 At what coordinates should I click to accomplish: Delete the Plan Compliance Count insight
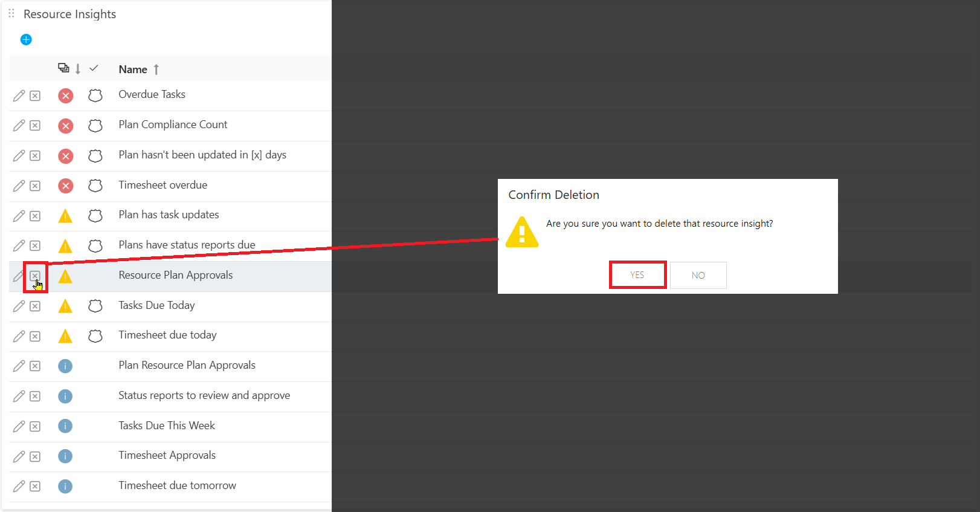point(35,125)
